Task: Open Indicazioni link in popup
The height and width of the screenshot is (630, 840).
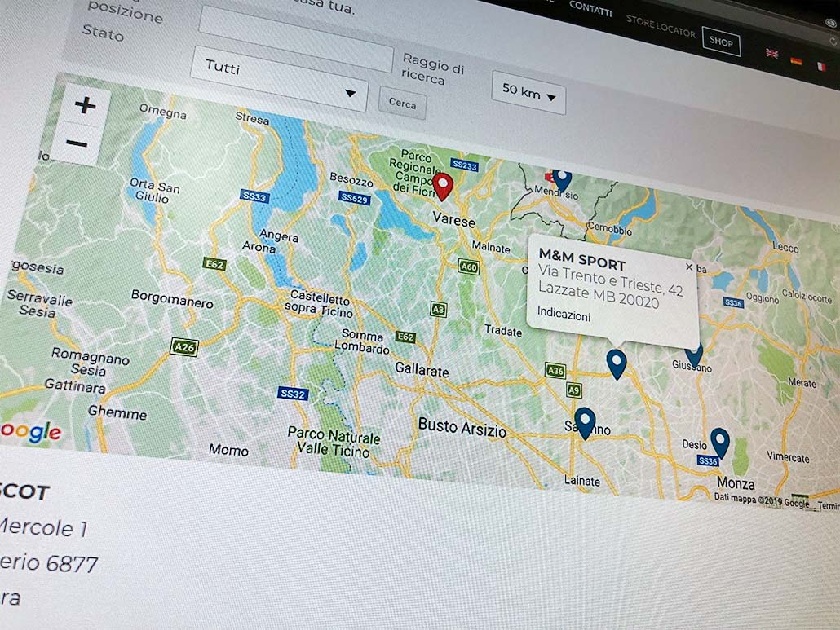Action: [564, 314]
